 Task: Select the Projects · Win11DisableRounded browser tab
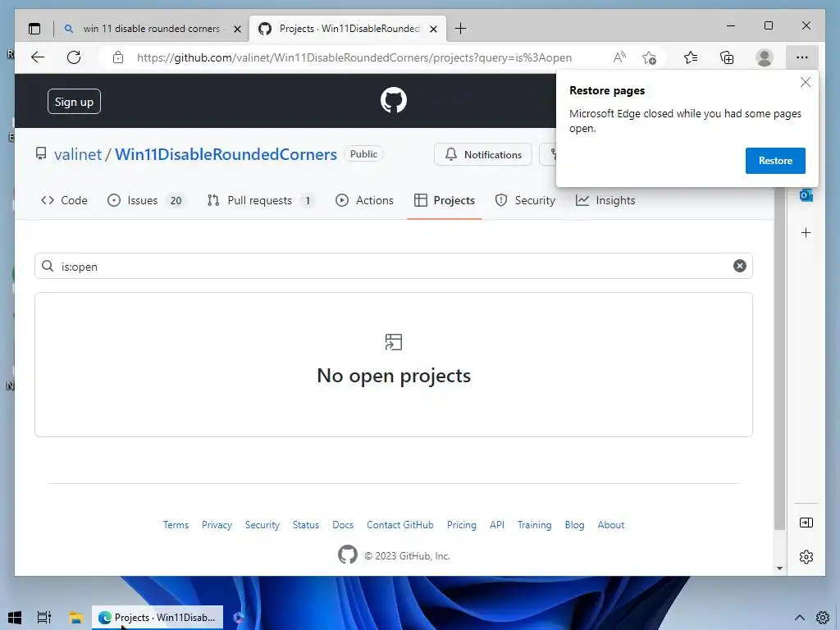(x=348, y=29)
